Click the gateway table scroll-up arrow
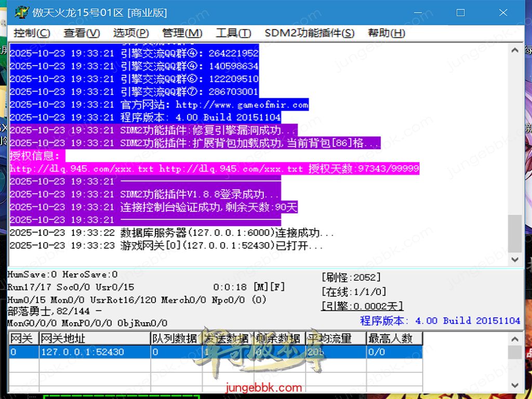The image size is (532, 399). tap(515, 339)
